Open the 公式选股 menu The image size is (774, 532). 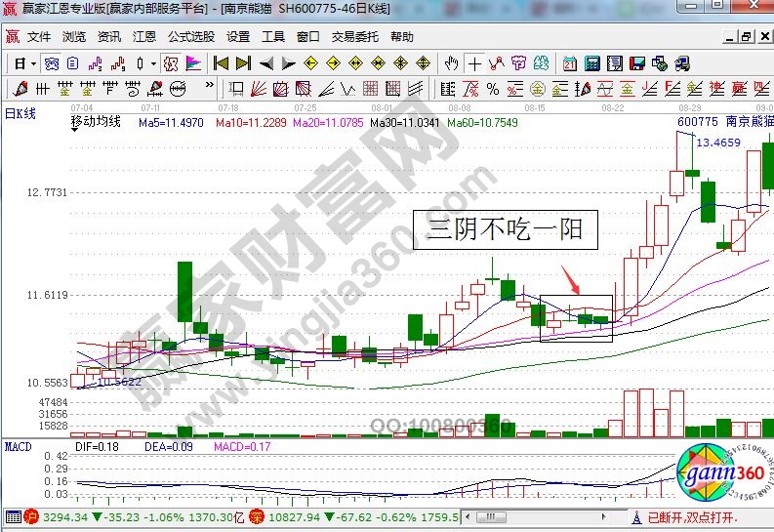[191, 37]
